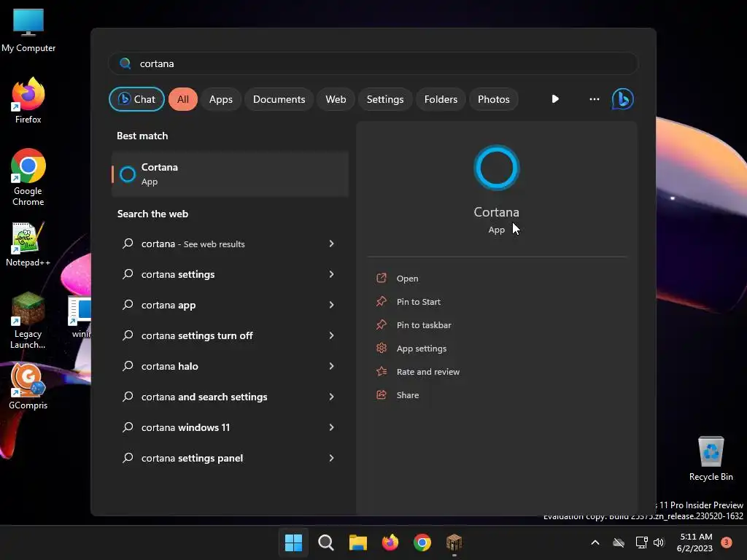Open the Recycle Bin
The image size is (747, 560).
point(711,459)
